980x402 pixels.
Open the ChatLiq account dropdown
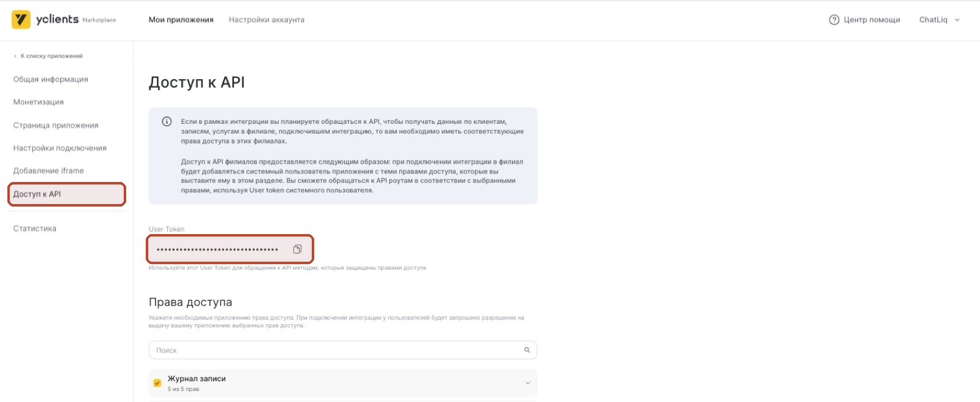pyautogui.click(x=940, y=20)
